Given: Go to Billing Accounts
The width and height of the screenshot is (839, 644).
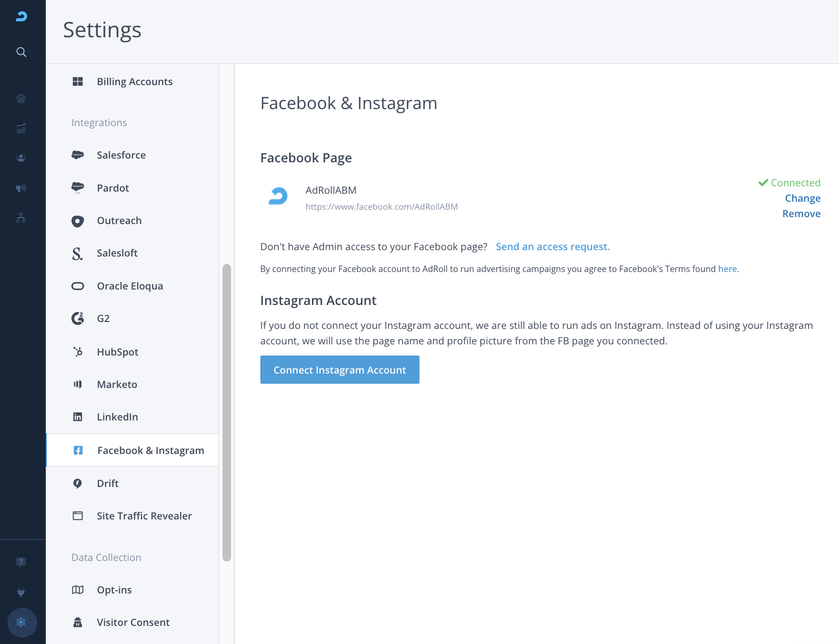Looking at the screenshot, I should [135, 81].
